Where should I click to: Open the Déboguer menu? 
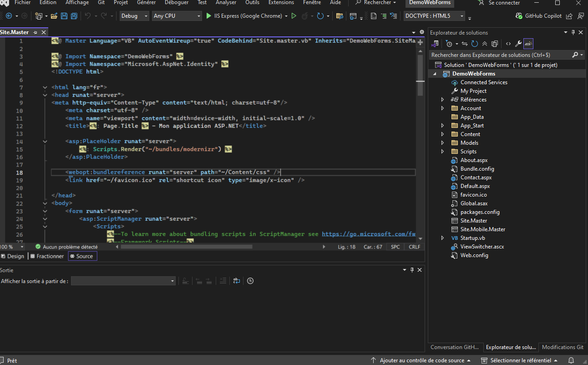(176, 3)
